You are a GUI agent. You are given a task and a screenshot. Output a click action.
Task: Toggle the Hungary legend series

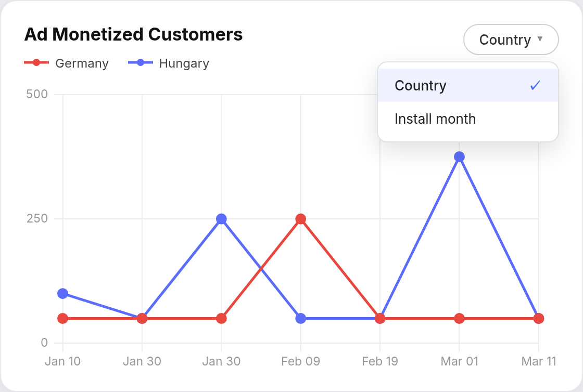(x=169, y=63)
